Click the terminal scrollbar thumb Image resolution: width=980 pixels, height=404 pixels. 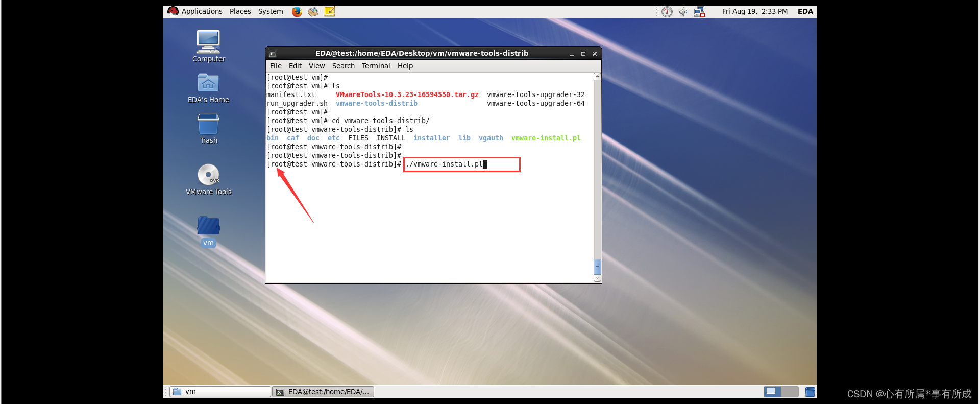[597, 267]
